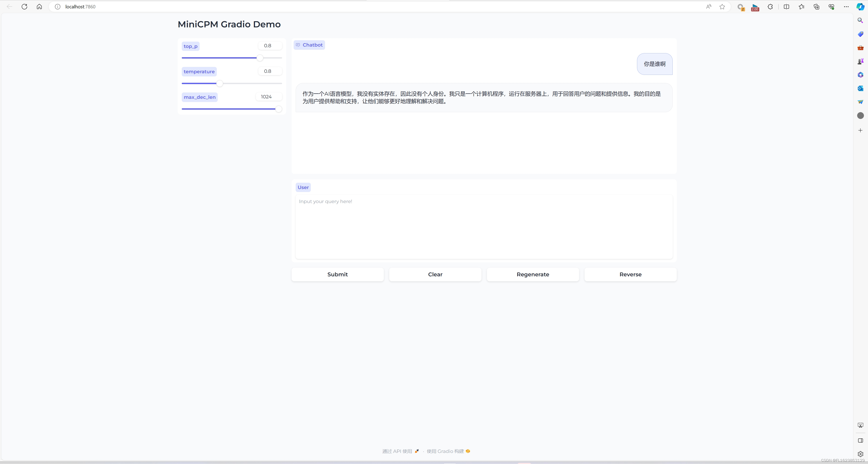Click the Reverse conversation button
868x464 pixels.
pyautogui.click(x=630, y=274)
